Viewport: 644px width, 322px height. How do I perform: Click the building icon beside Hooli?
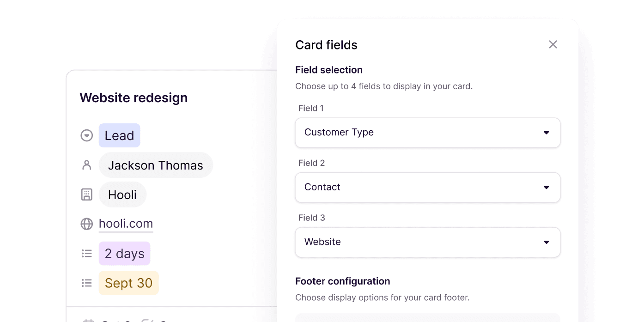coord(86,195)
